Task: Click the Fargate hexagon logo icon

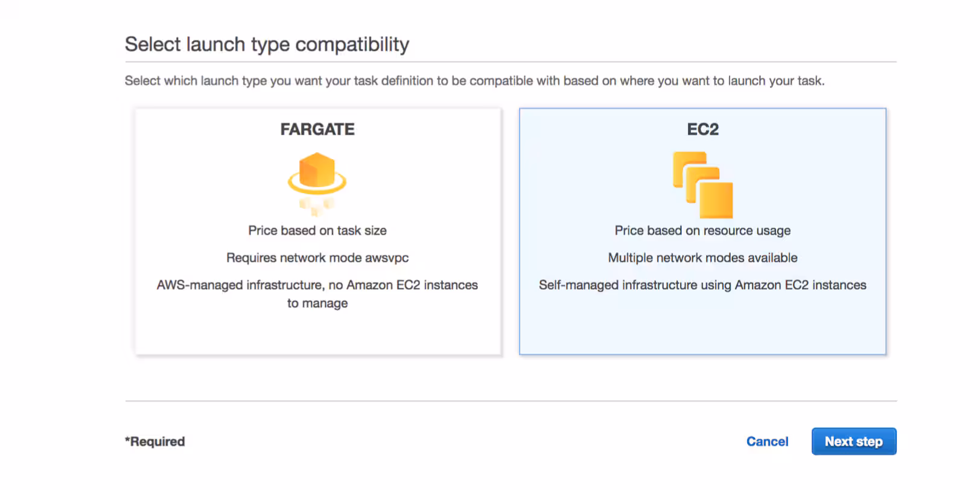Action: pos(317,181)
